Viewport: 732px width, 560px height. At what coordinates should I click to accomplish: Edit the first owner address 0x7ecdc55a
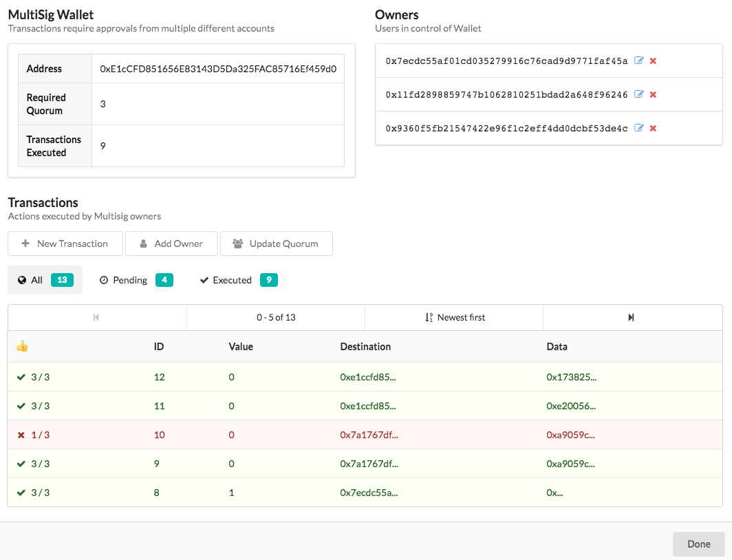coord(639,61)
